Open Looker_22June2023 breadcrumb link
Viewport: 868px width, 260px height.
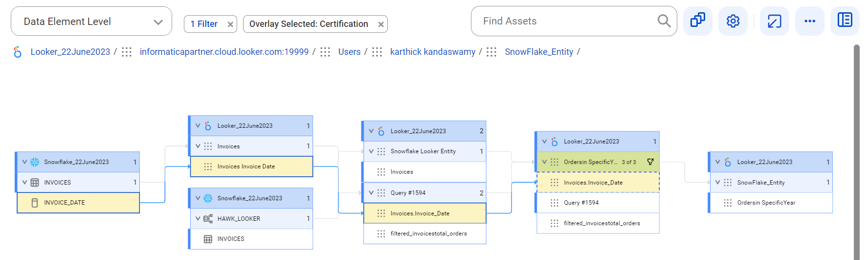click(70, 52)
